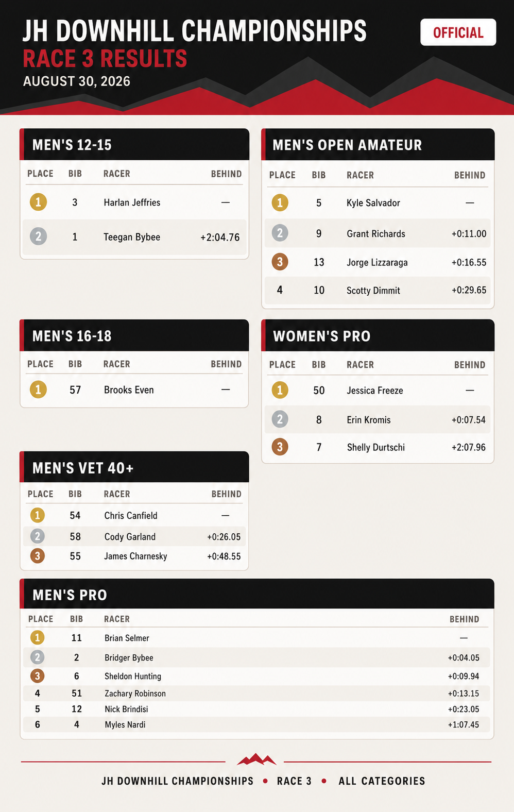Click racer name Kyle Salvador
Screen dimensions: 514x812
(x=373, y=203)
